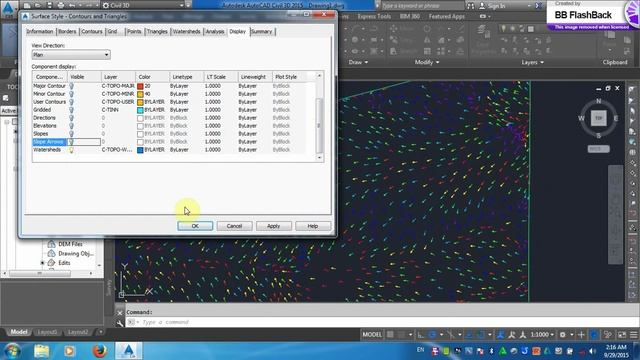Toggle visibility bulb for Watersheds row
This screenshot has height=360, width=640.
pos(71,150)
